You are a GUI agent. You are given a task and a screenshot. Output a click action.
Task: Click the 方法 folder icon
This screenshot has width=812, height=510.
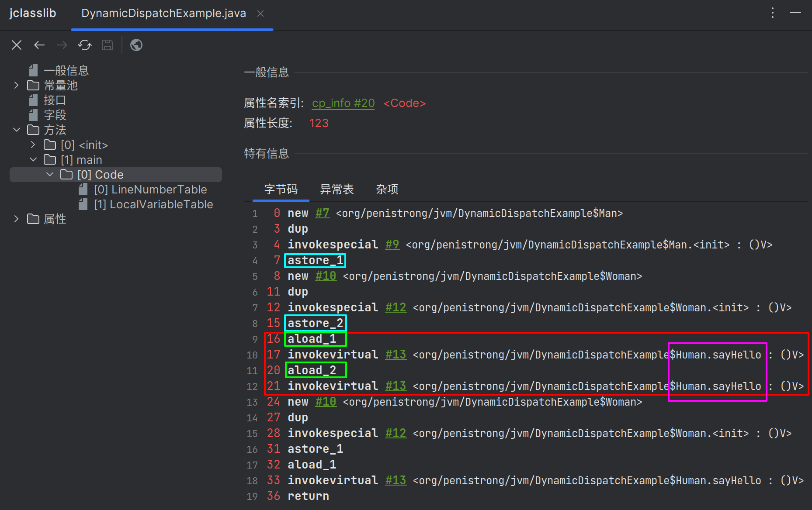[33, 130]
